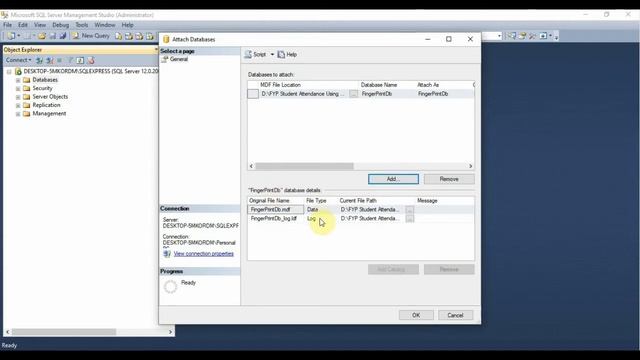Expand the Databases node
This screenshot has height=360, width=640.
pos(18,80)
